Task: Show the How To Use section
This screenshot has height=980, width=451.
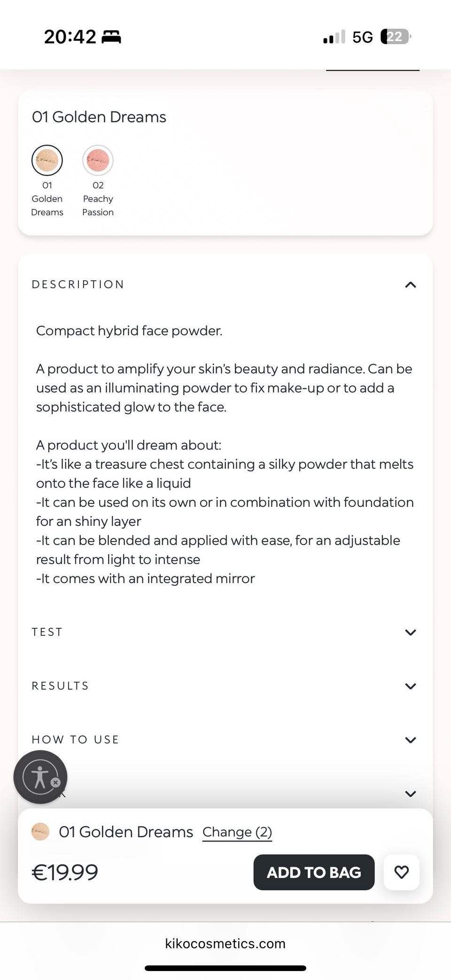Action: [x=410, y=740]
